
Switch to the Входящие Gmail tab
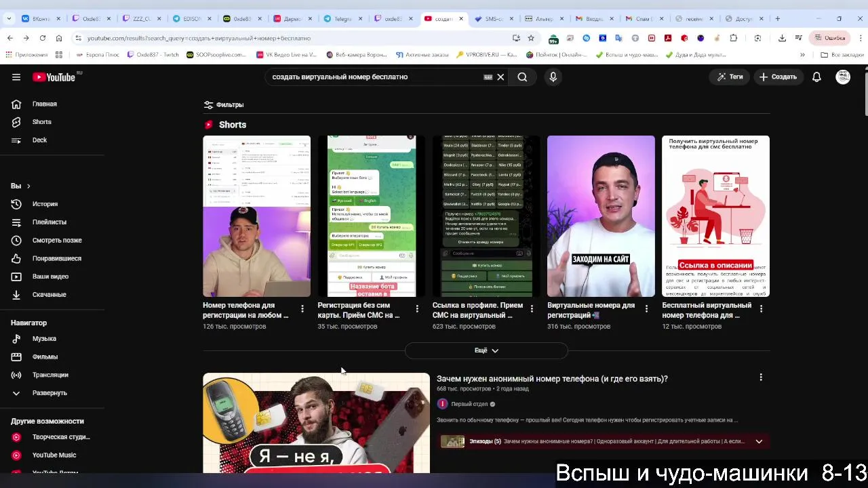(594, 19)
